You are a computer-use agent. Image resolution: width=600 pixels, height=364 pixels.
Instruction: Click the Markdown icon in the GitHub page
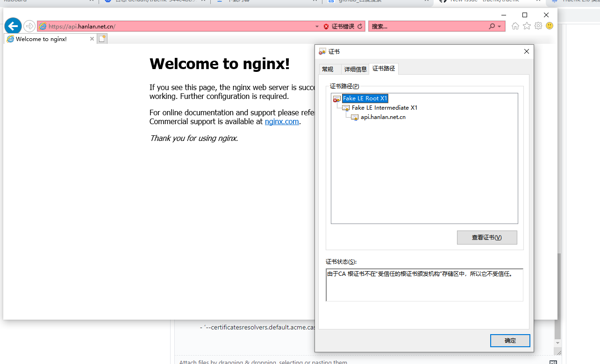(553, 362)
